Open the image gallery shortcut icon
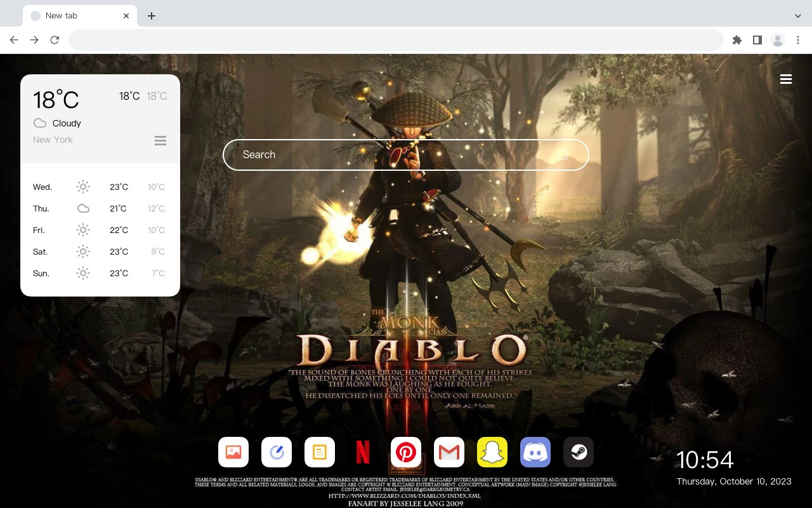This screenshot has height=508, width=812. pos(233,452)
